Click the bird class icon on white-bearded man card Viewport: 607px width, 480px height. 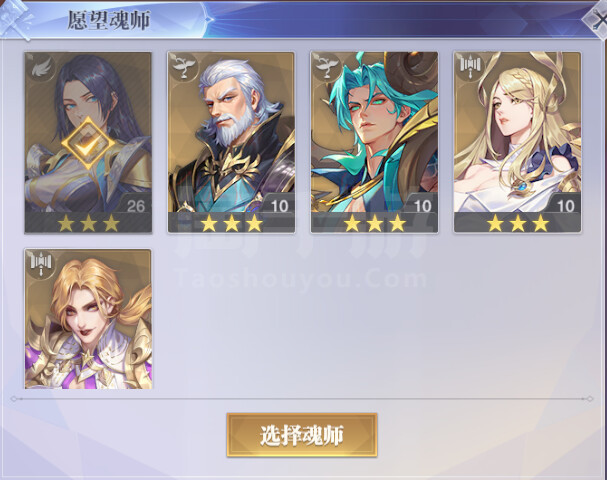[183, 67]
